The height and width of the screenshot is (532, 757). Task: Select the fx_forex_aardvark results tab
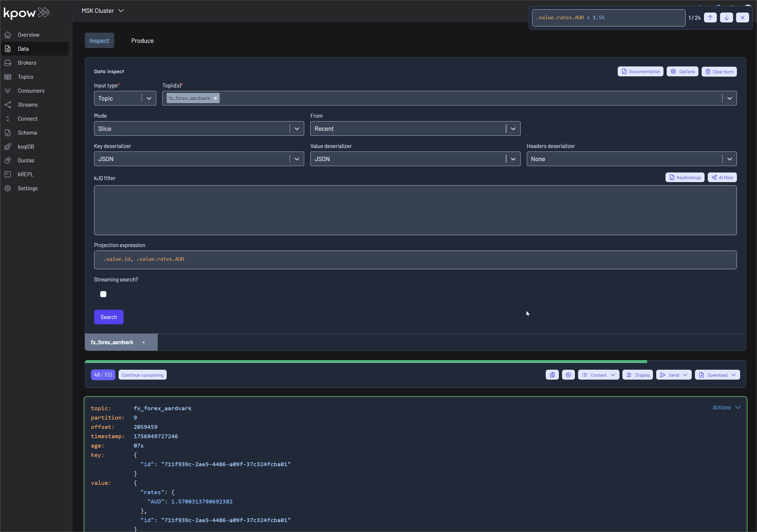pos(112,342)
